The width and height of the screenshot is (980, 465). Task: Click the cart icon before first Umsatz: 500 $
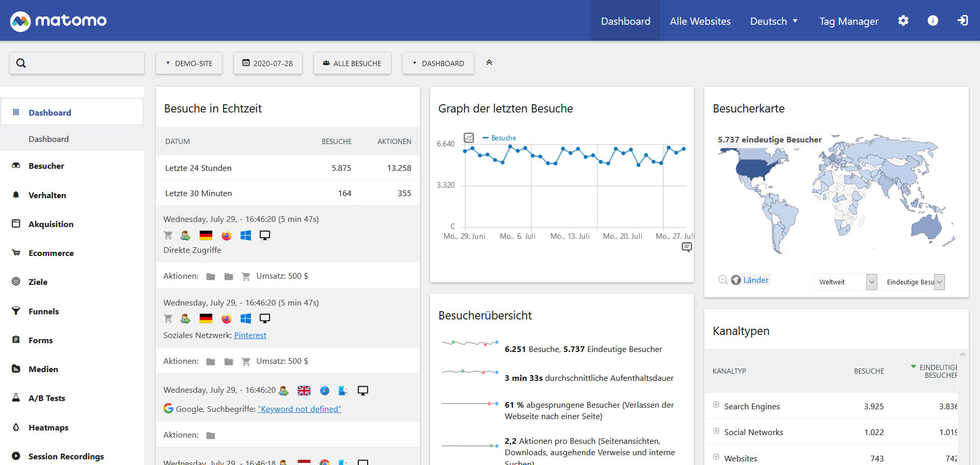click(246, 276)
